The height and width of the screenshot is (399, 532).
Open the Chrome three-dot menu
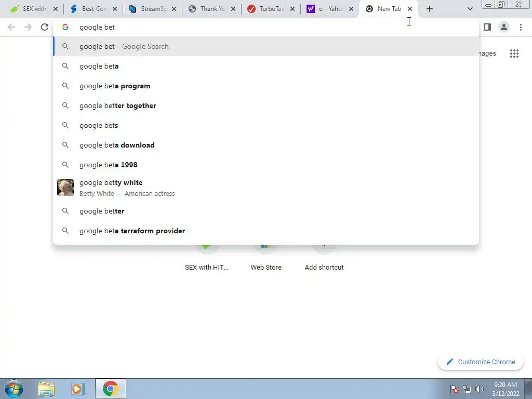521,27
